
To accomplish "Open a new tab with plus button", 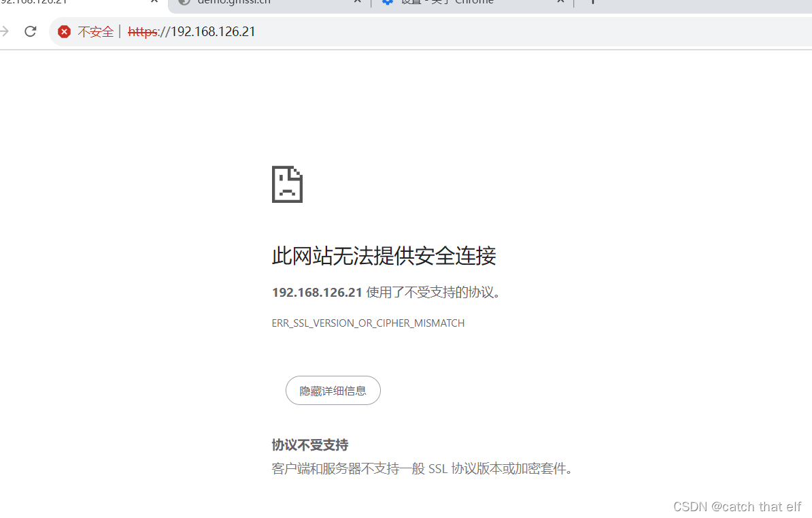I will [x=593, y=3].
